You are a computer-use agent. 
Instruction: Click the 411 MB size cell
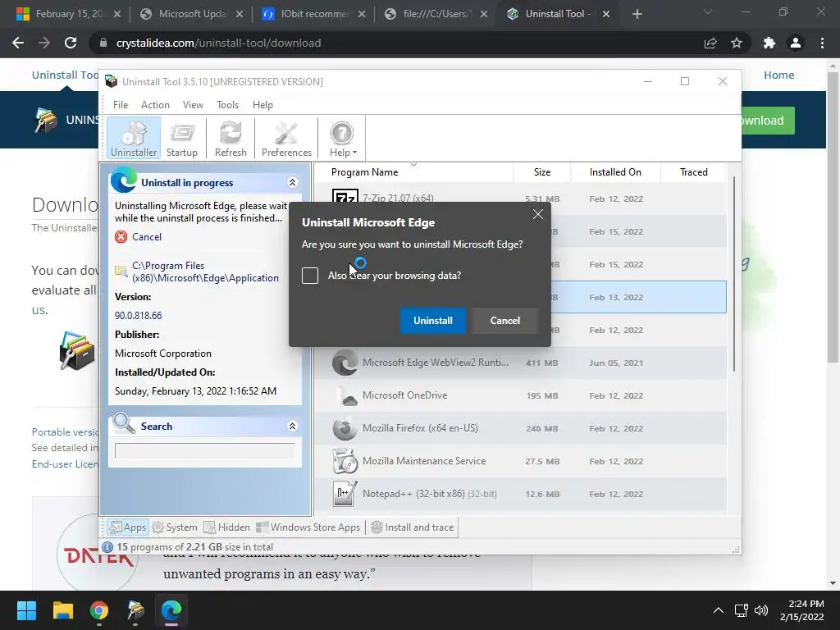(x=541, y=363)
